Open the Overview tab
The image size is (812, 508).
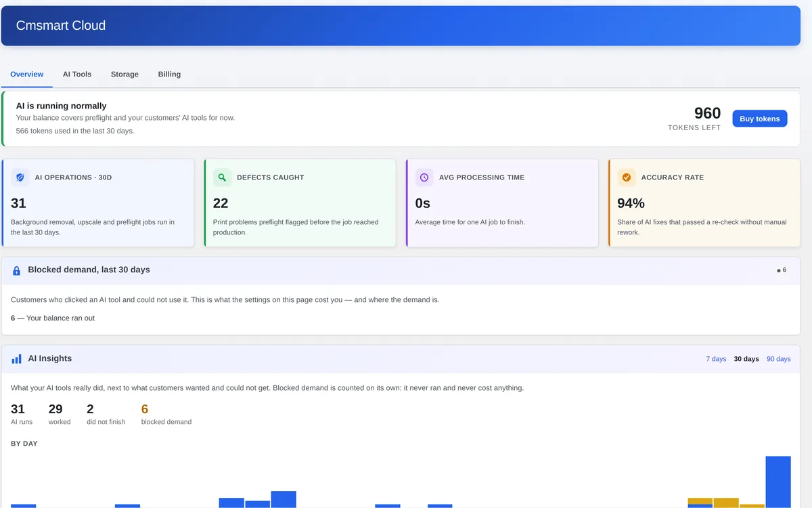27,75
